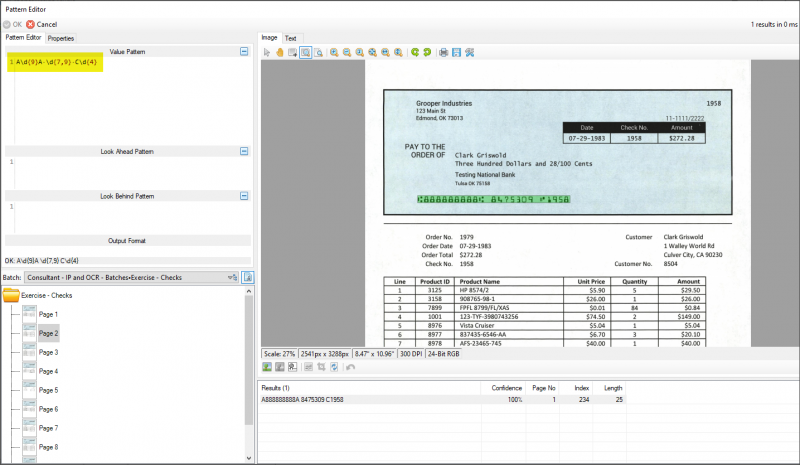Screen dimensions: 800x465
Task: Click the save floppy disk icon
Action: (x=456, y=52)
